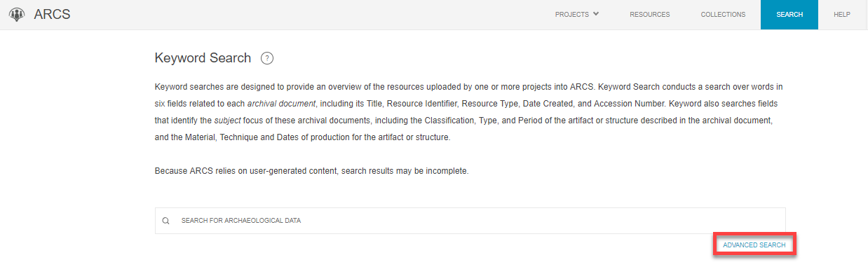Click the sentence beginning 'Because ARCS relies'
Viewport: 868px width, 274px height.
tap(311, 172)
